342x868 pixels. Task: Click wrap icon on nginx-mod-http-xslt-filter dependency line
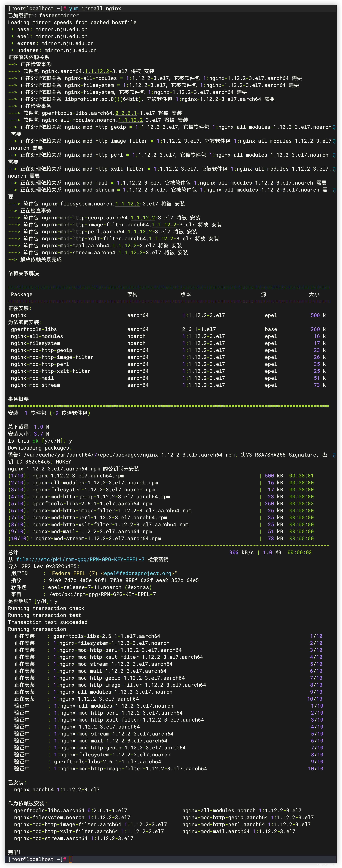[x=334, y=169]
